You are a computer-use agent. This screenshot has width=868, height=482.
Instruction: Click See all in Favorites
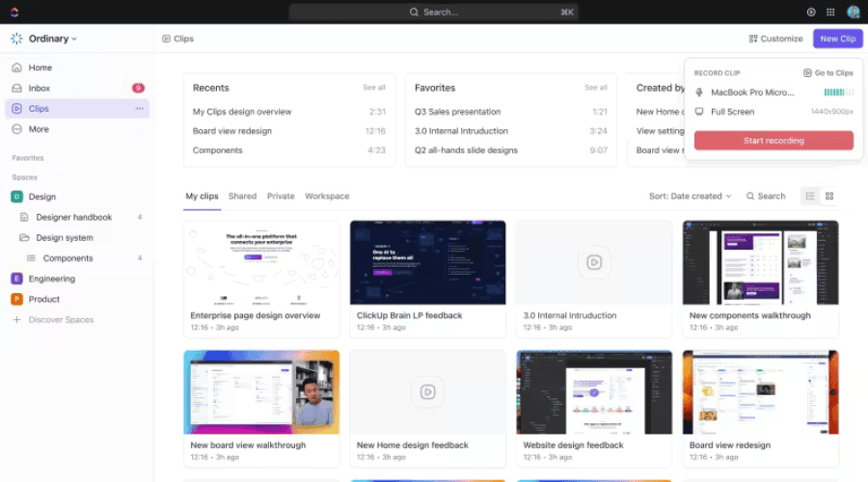pos(596,88)
